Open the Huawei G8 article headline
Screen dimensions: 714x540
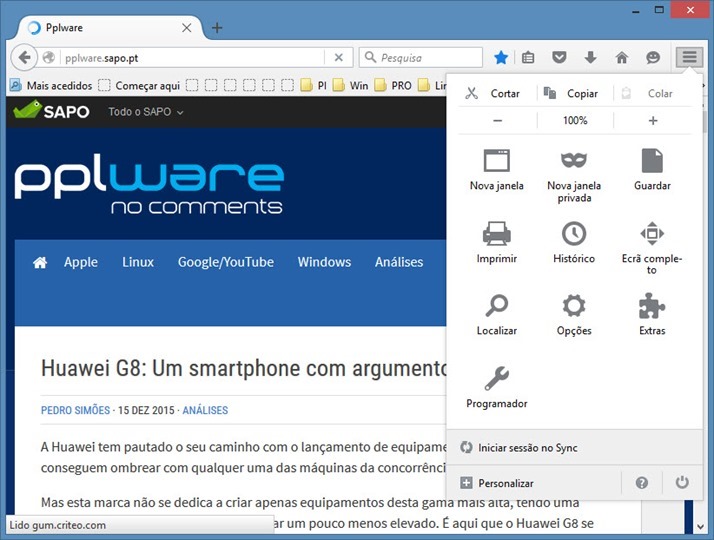tap(244, 368)
